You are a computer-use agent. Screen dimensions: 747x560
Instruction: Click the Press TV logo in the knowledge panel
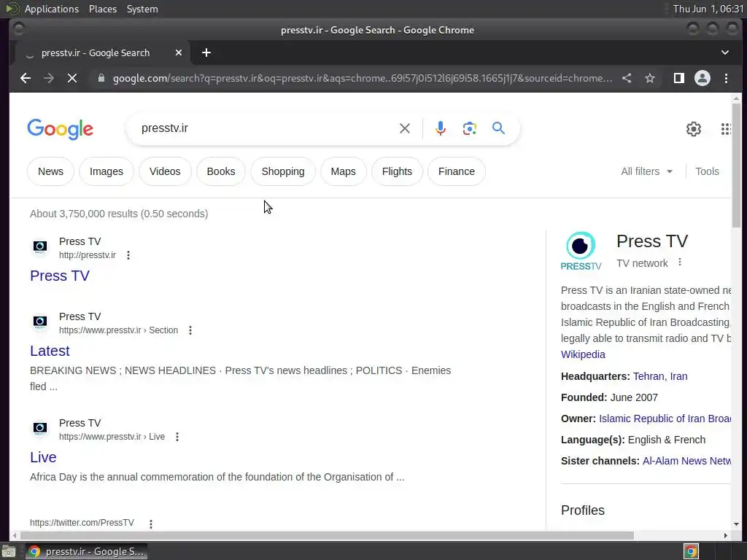581,251
